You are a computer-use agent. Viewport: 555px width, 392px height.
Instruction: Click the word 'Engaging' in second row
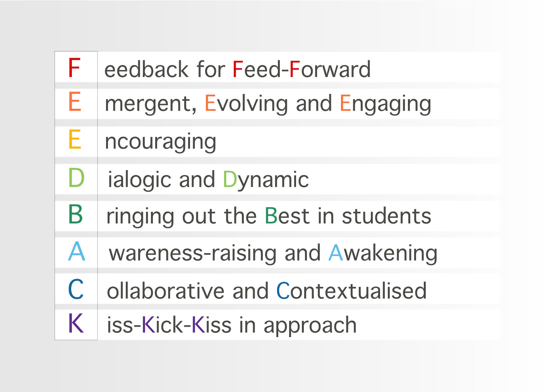[385, 104]
